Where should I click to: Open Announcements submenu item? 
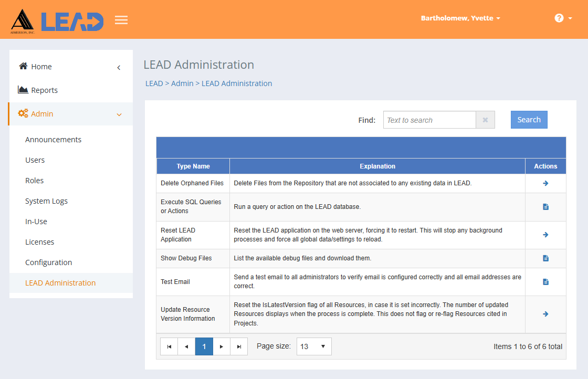pos(53,140)
